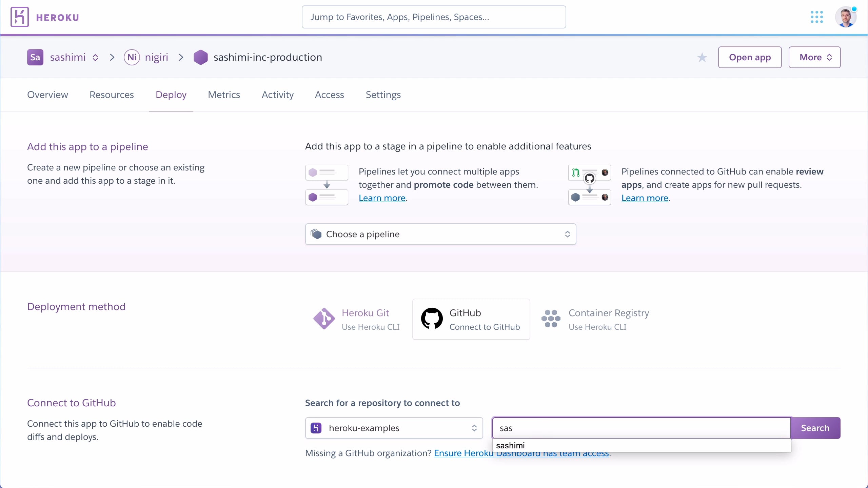Switch to the Overview tab
The image size is (868, 488).
[x=47, y=95]
